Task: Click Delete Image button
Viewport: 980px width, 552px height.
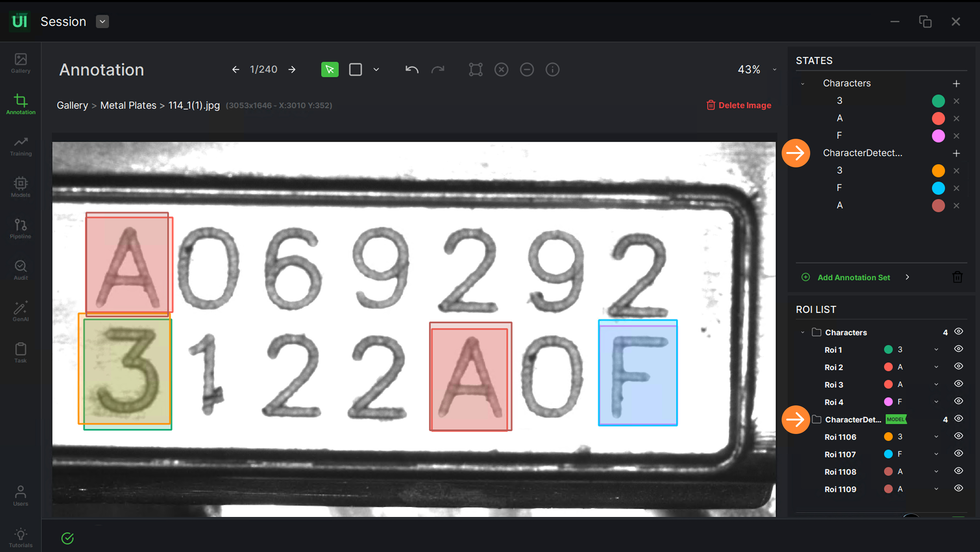Action: (739, 105)
